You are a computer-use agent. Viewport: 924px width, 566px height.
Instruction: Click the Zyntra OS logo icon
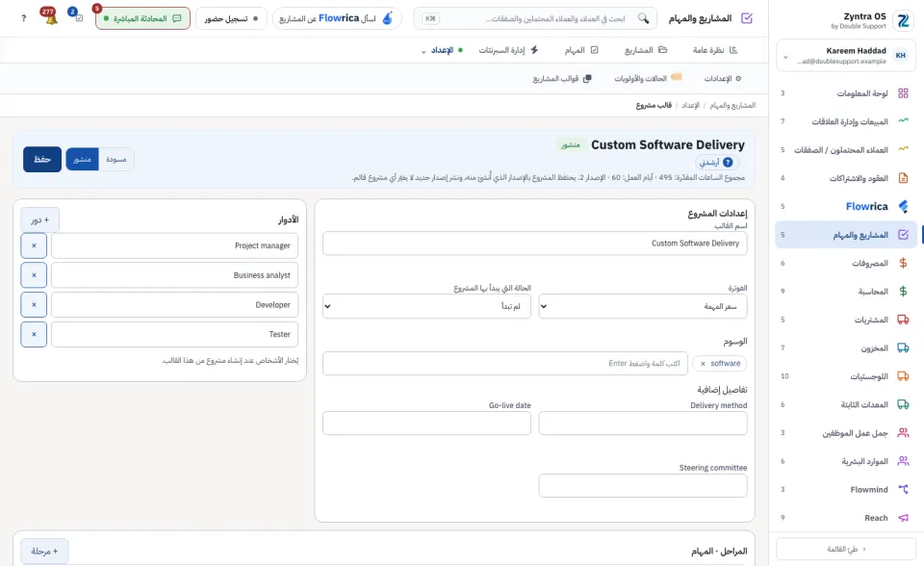[903, 20]
